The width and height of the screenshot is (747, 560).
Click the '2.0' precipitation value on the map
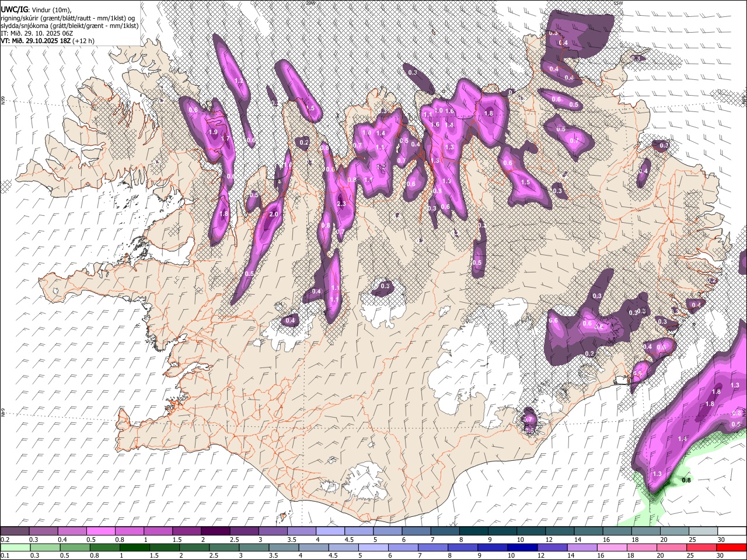click(x=273, y=215)
